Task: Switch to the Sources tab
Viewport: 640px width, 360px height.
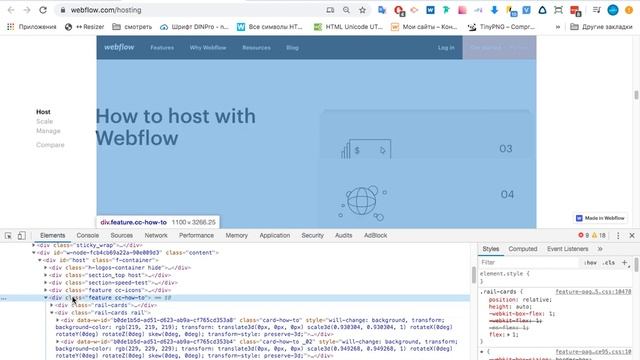Action: (x=122, y=236)
